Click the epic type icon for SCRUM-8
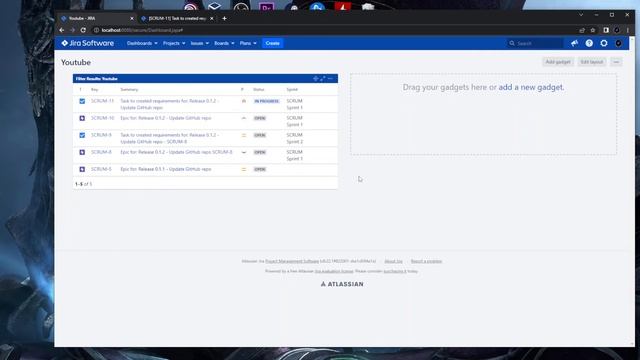640x360 pixels. coord(82,152)
